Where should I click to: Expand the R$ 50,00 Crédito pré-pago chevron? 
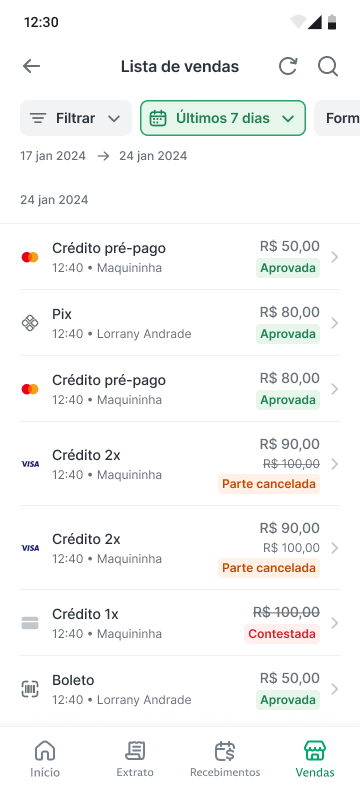[x=334, y=257]
